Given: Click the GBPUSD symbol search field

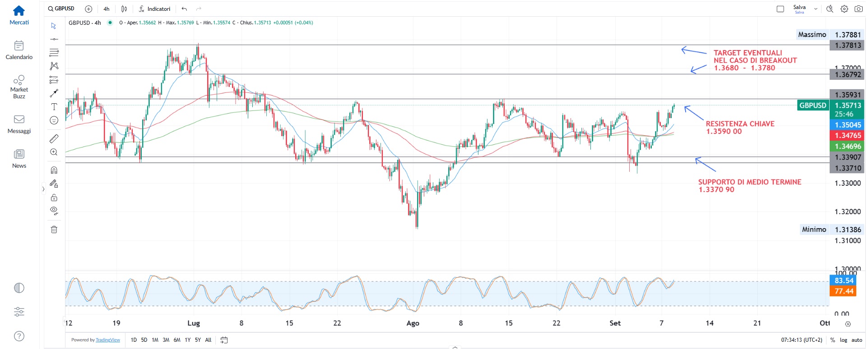Looking at the screenshot, I should tap(62, 9).
